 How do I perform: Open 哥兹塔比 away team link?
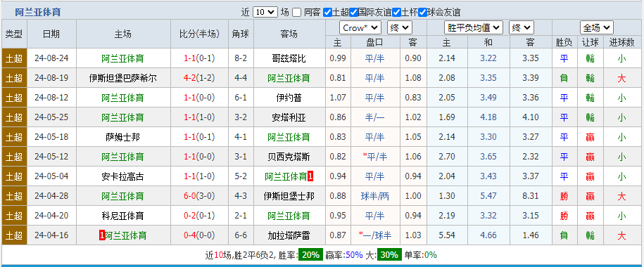coord(289,58)
